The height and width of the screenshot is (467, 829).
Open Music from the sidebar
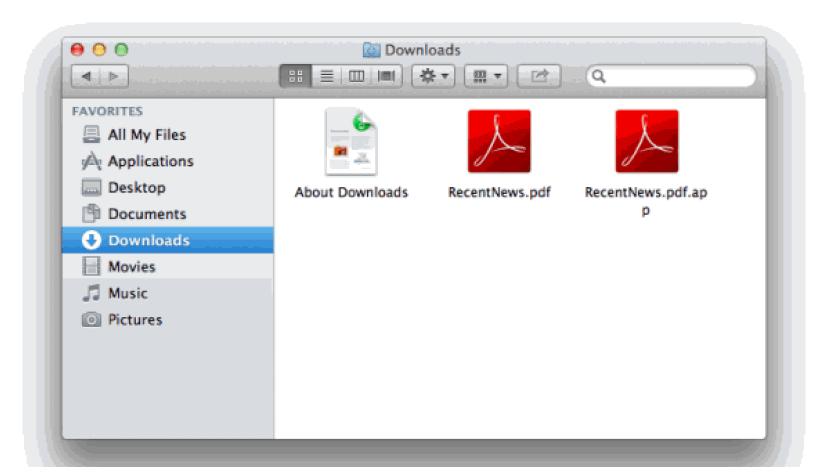pos(127,293)
